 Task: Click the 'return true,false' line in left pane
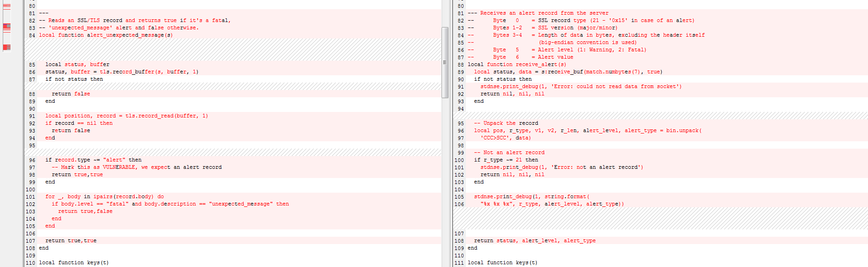point(85,211)
